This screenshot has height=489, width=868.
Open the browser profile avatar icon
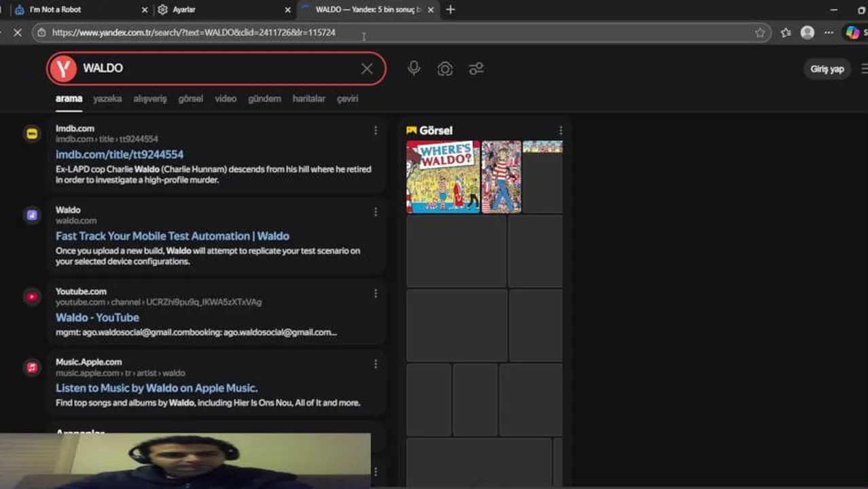click(x=808, y=32)
